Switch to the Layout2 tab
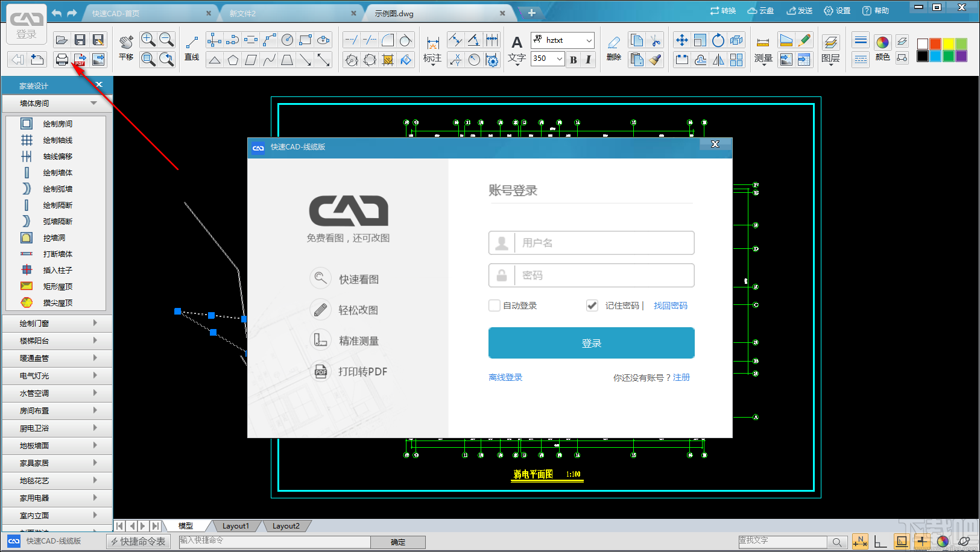This screenshot has width=980, height=552. 286,525
